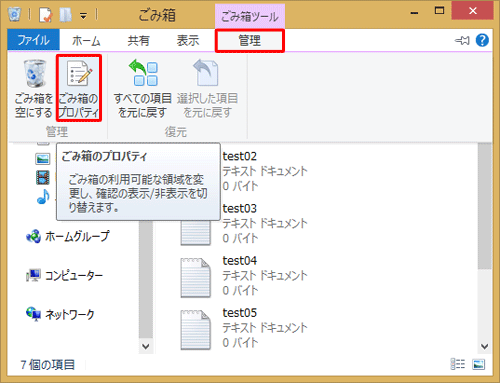The width and height of the screenshot is (500, 383).
Task: Switch to the 表示 ribbon tab
Action: coord(188,41)
